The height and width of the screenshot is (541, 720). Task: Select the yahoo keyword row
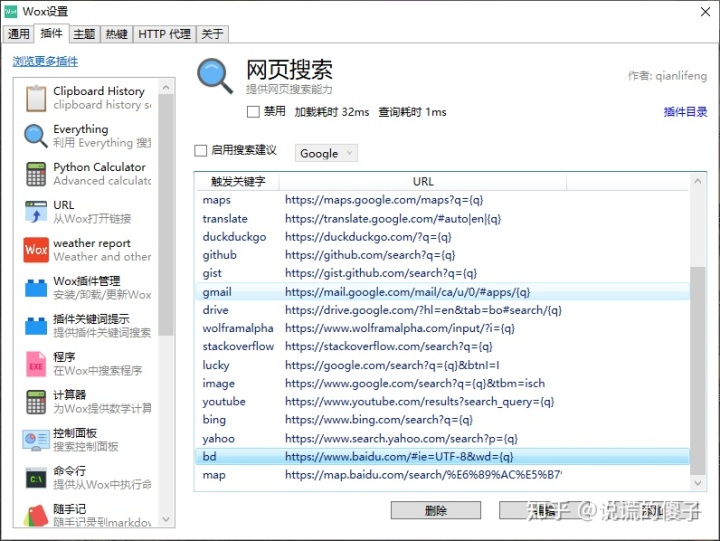coord(443,439)
